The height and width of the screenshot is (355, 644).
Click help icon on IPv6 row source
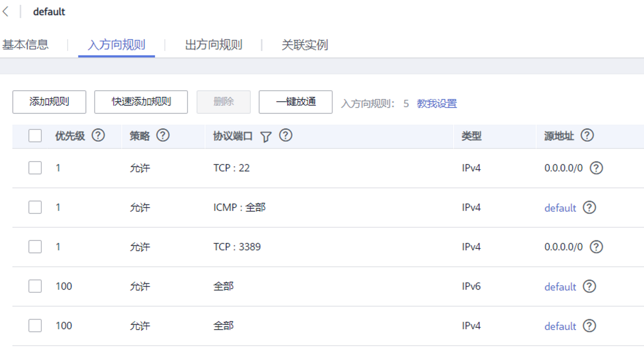[x=589, y=286]
